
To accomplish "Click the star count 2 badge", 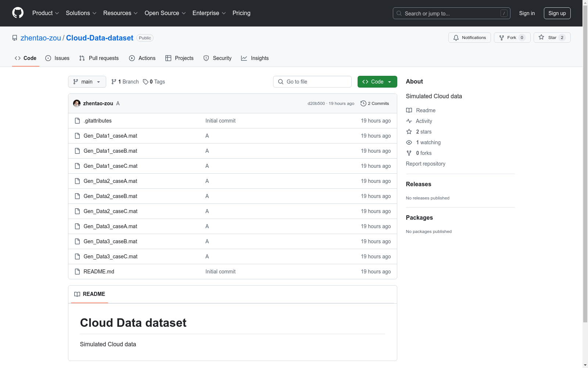I will click(562, 38).
